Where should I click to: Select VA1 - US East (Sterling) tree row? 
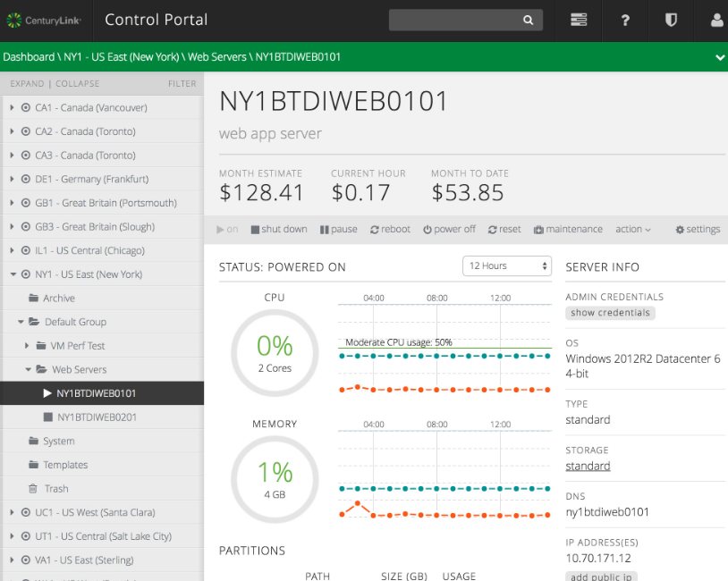(x=102, y=560)
